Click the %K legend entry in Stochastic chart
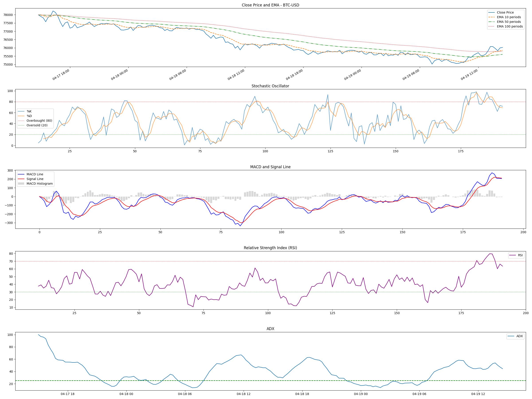Screen dimensions: 532x399 coord(29,111)
